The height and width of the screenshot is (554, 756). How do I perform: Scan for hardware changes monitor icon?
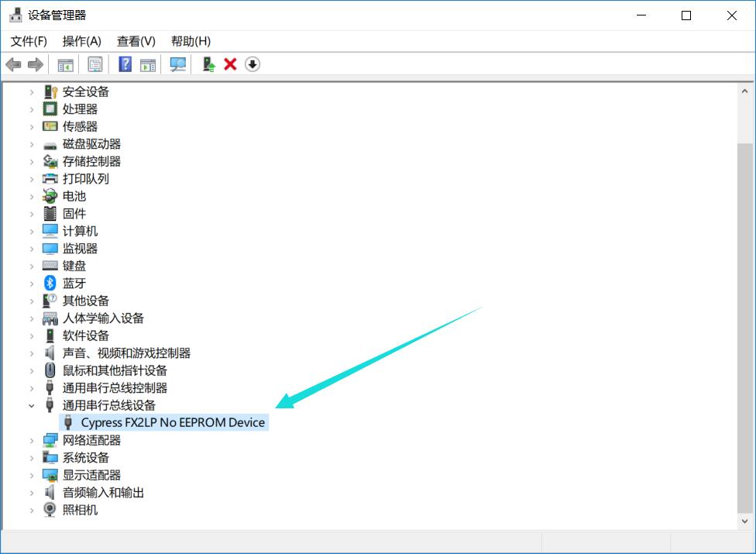pos(178,64)
